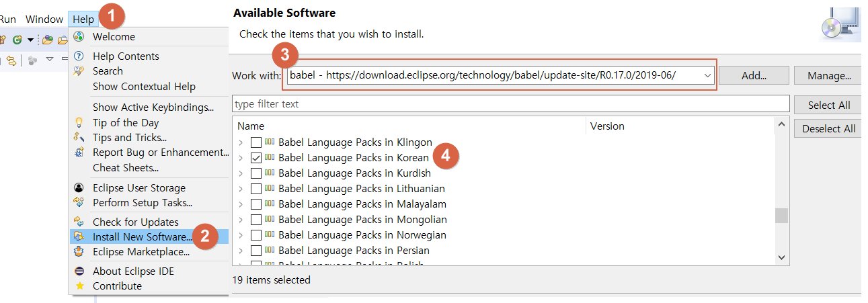Viewport: 868px width, 303px height.
Task: Click the Select All button
Action: pos(828,105)
